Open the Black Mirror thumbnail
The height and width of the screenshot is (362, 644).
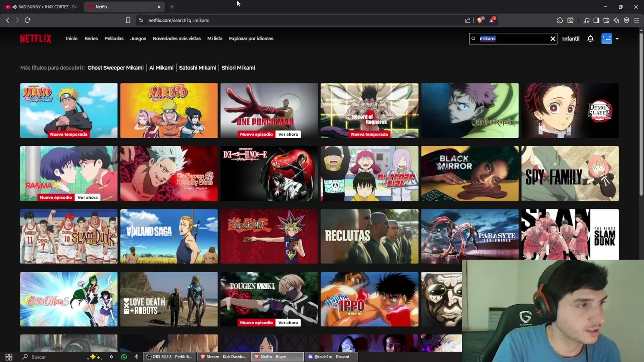469,173
